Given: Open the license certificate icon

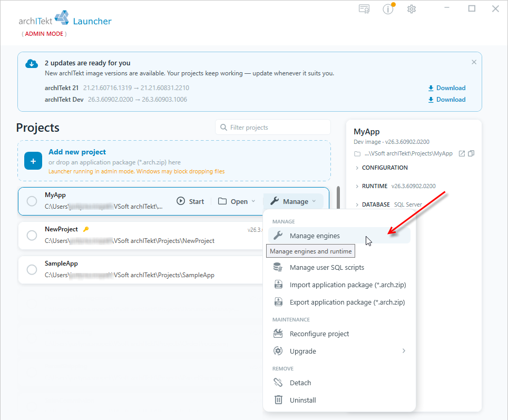Looking at the screenshot, I should click(364, 9).
